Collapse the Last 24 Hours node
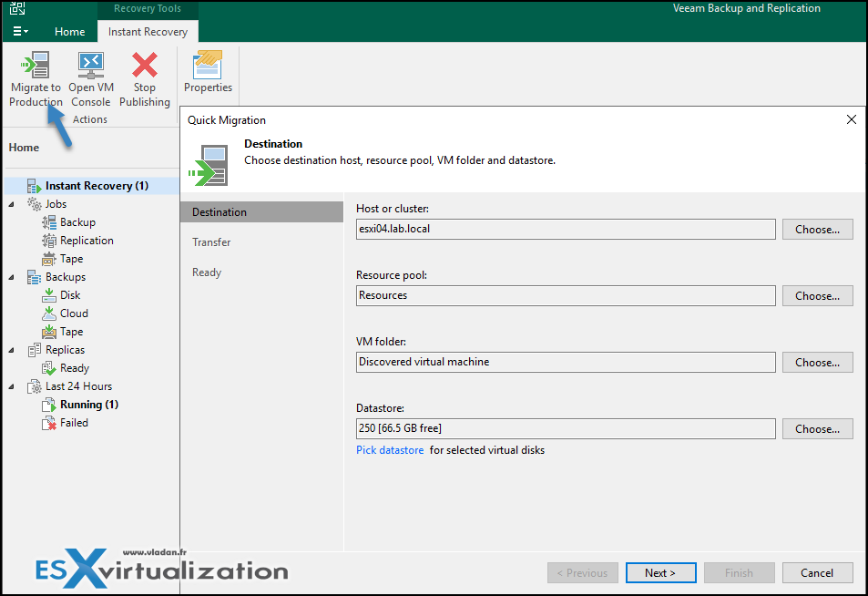This screenshot has width=868, height=596. (12, 386)
